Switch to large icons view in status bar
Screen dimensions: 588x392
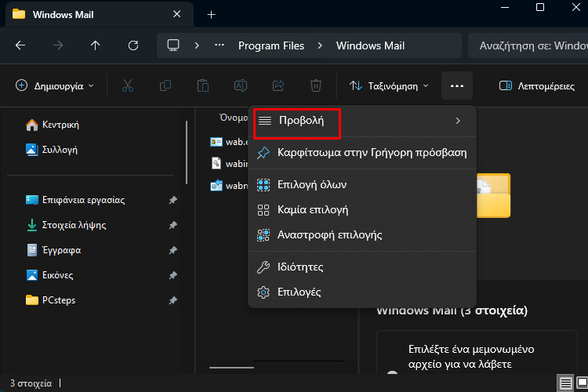(582, 383)
